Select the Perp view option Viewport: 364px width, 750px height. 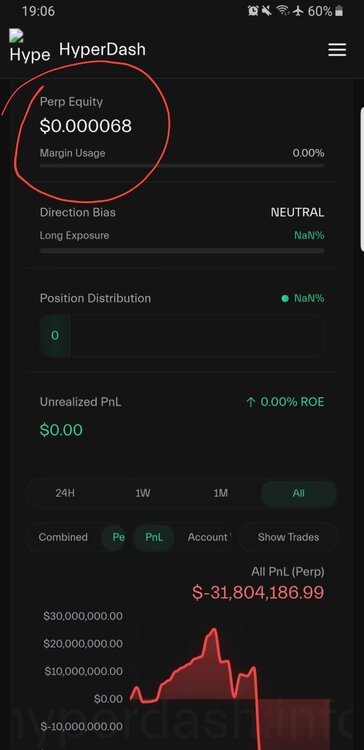(x=115, y=537)
